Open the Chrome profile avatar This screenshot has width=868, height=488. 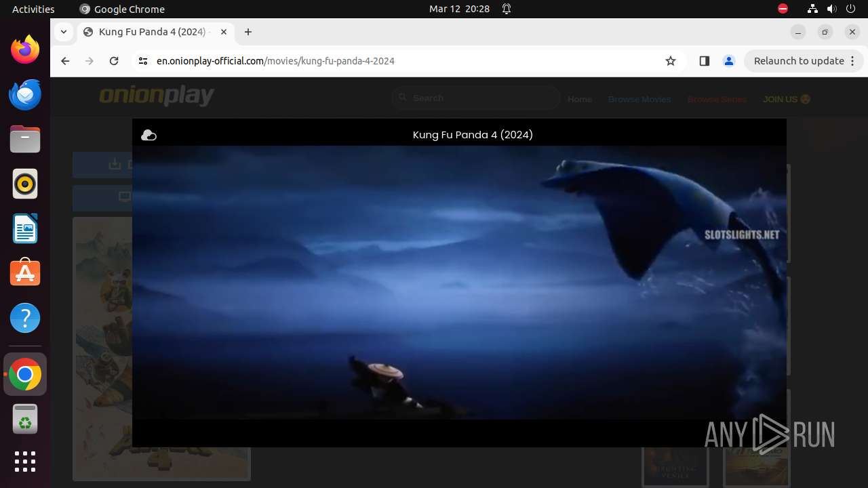[x=729, y=61]
